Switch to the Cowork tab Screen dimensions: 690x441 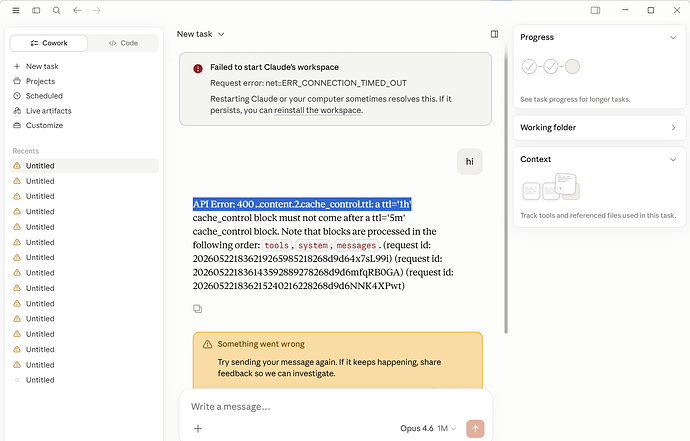pyautogui.click(x=49, y=43)
